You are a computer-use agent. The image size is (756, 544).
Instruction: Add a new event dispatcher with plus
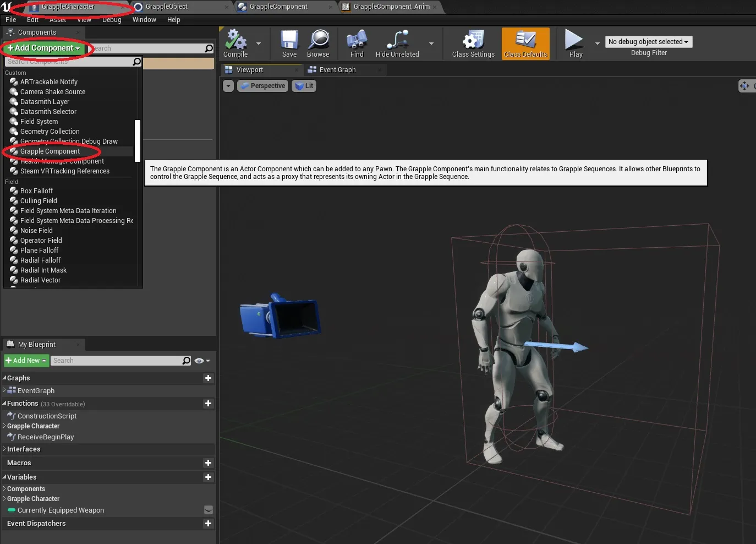pyautogui.click(x=208, y=524)
